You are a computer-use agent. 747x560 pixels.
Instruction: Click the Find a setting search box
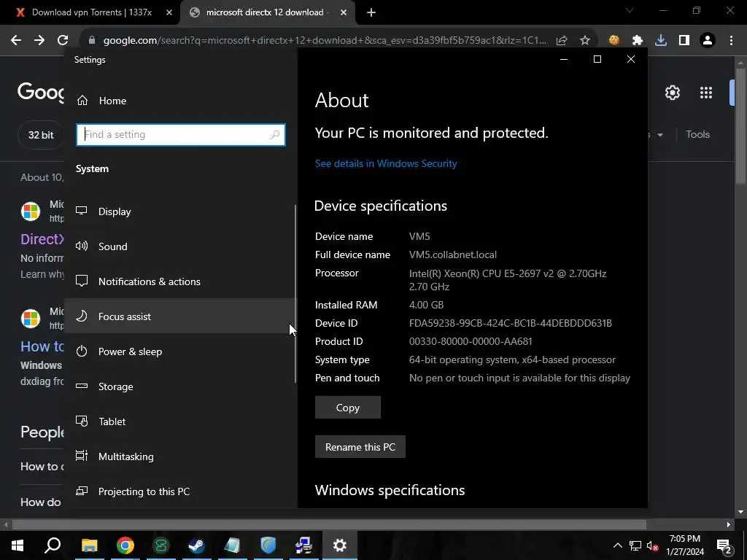click(181, 135)
